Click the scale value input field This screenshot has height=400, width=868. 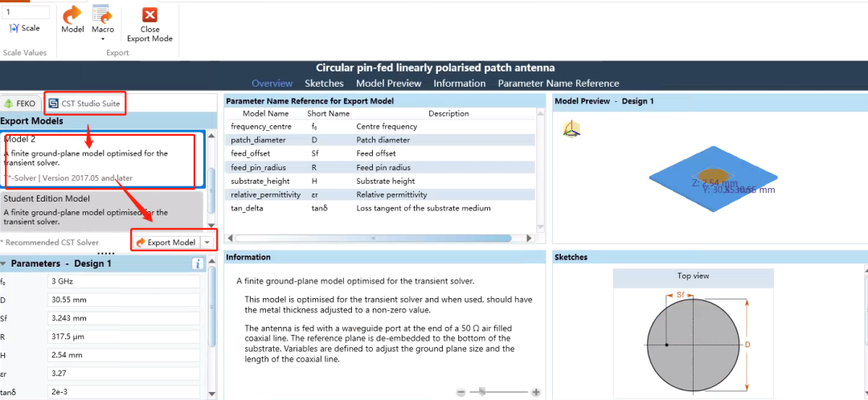click(x=26, y=11)
